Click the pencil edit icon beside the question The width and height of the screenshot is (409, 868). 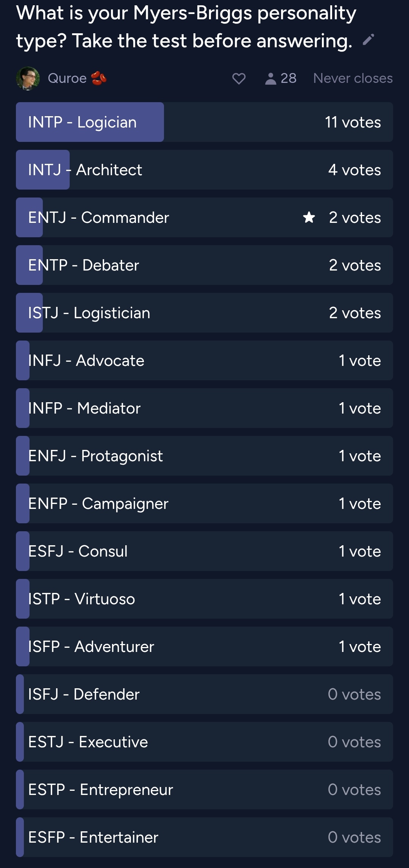(368, 40)
